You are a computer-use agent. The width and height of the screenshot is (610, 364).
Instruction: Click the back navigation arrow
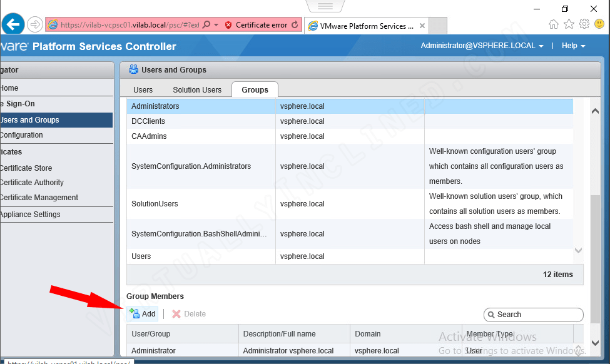click(x=13, y=23)
